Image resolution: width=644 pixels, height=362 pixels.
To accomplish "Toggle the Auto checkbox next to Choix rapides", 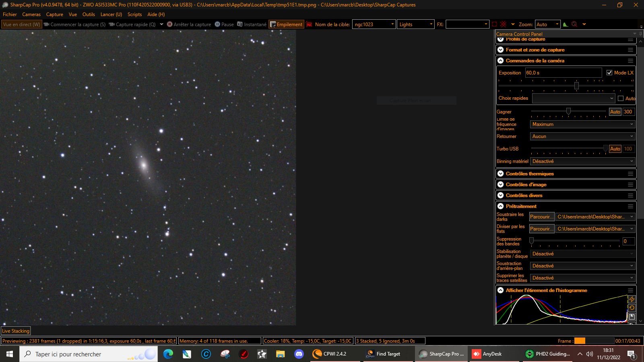I will (621, 99).
